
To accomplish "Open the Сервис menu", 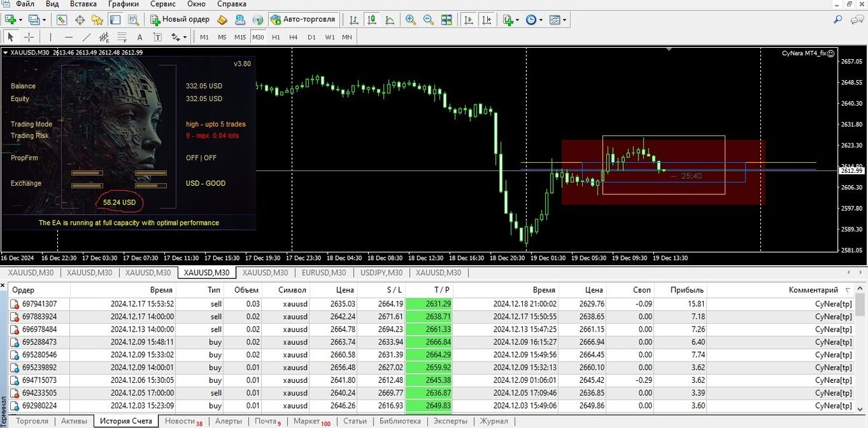I will pos(163,4).
